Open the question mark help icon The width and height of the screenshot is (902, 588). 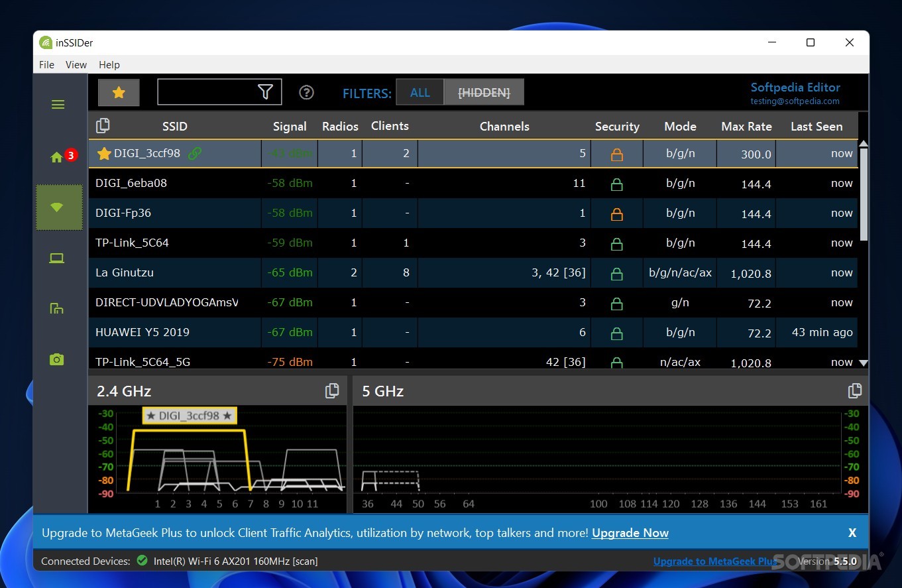coord(306,92)
